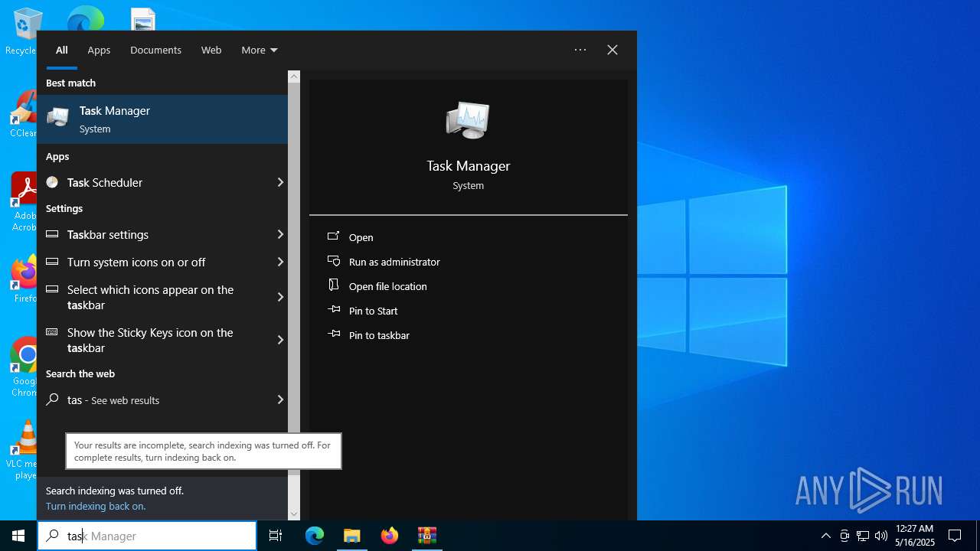
Task: Launch Microsoft Edge from the taskbar
Action: coord(315,536)
